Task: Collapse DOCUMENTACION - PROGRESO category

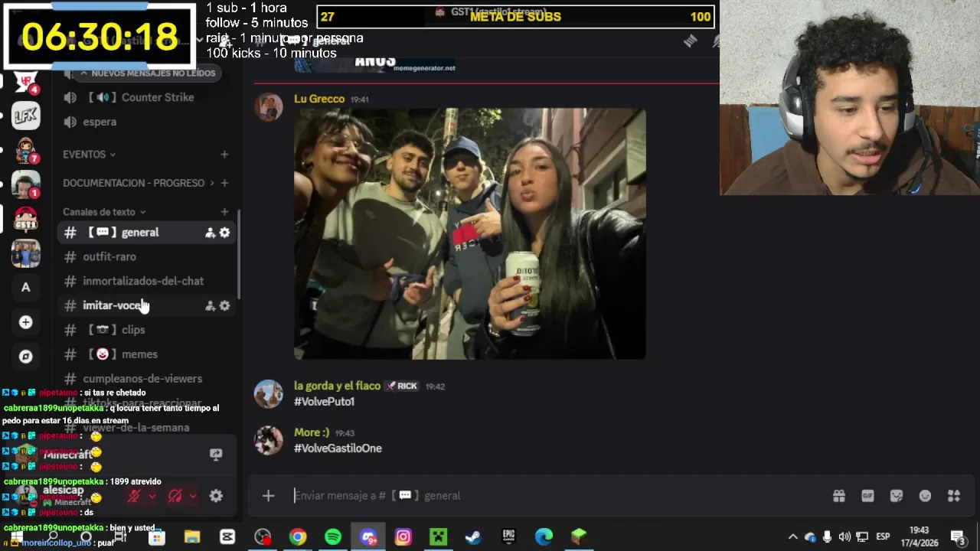Action: click(x=139, y=183)
